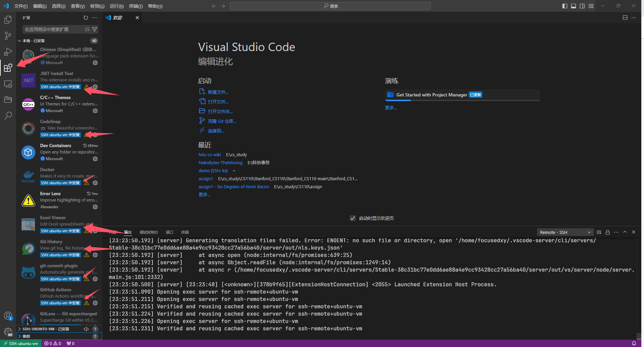This screenshot has height=347, width=644.
Task: Click more walkthroughs link under 演练
Action: click(390, 108)
